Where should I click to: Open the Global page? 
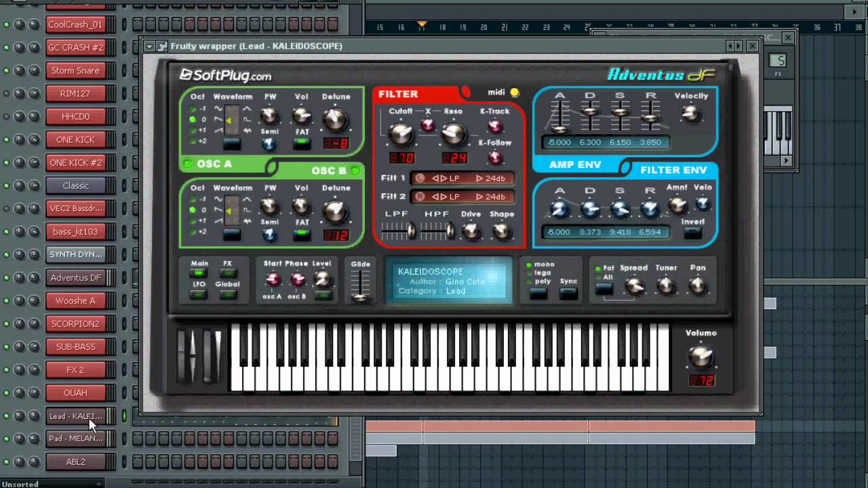pyautogui.click(x=228, y=294)
